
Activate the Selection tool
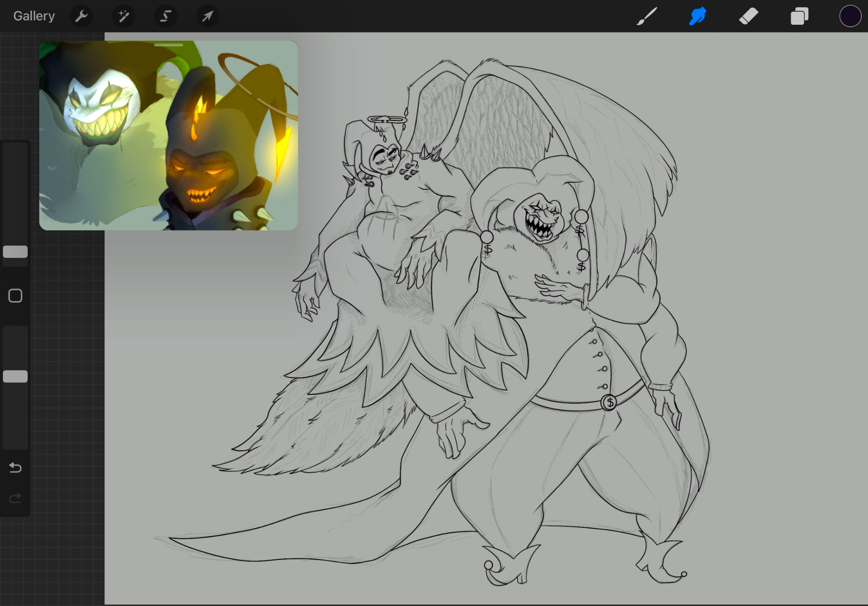(x=165, y=16)
